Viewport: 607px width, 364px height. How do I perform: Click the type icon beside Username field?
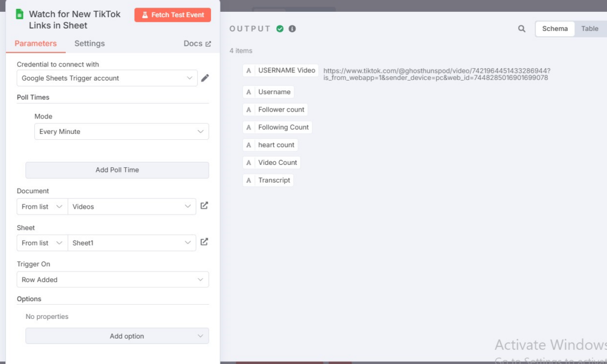point(248,92)
